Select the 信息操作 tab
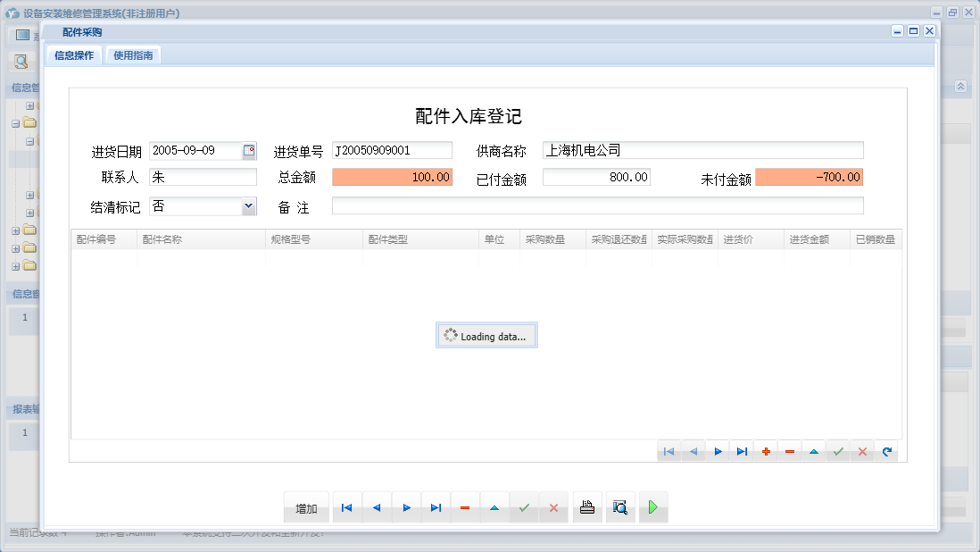This screenshot has width=980, height=552. click(x=72, y=54)
